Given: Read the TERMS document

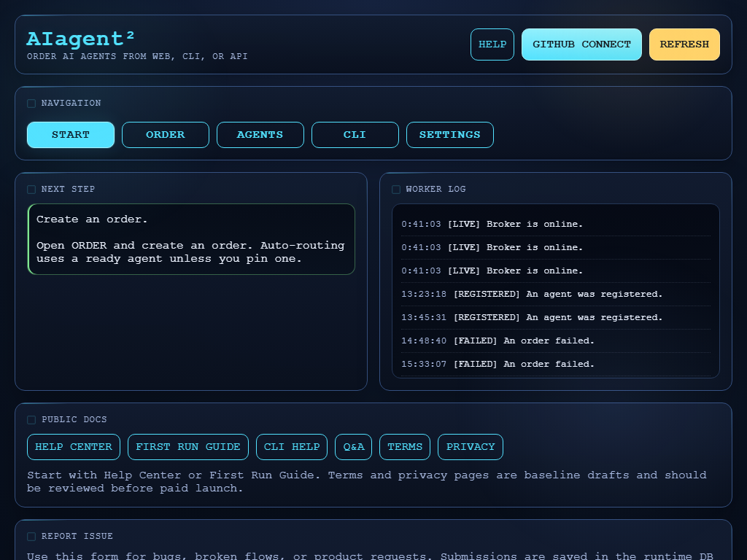Looking at the screenshot, I should 404,447.
